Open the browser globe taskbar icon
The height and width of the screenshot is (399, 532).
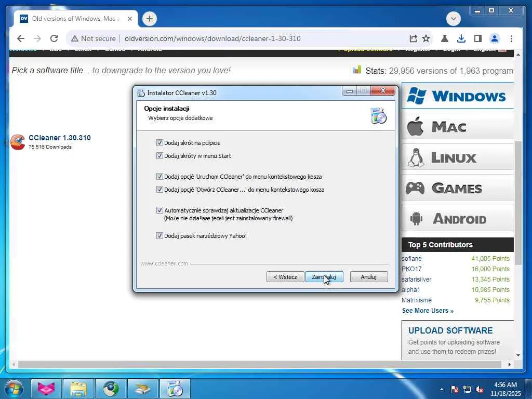(x=111, y=389)
